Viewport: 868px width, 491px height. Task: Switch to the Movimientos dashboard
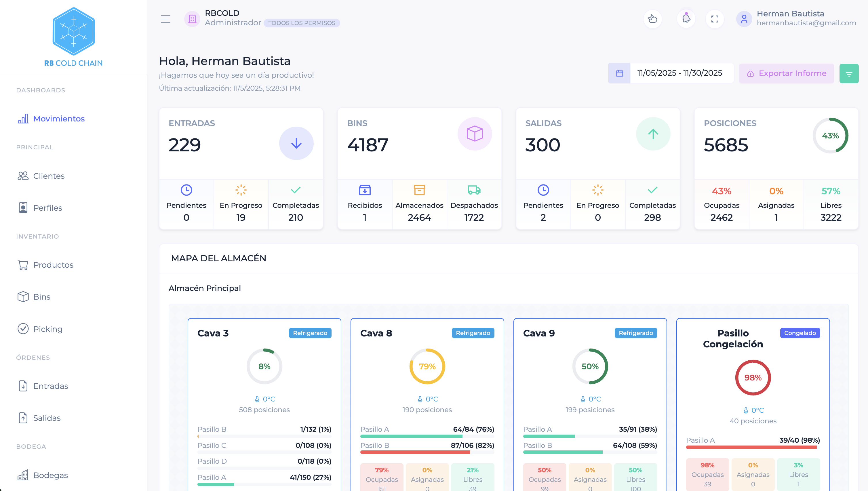coord(59,118)
